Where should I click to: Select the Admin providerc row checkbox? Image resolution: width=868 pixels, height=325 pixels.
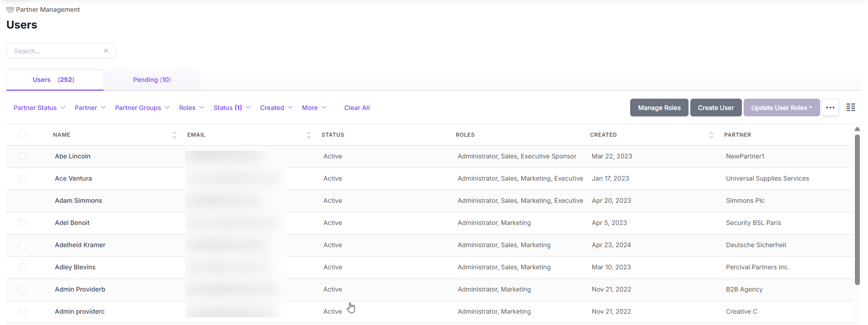(x=23, y=311)
